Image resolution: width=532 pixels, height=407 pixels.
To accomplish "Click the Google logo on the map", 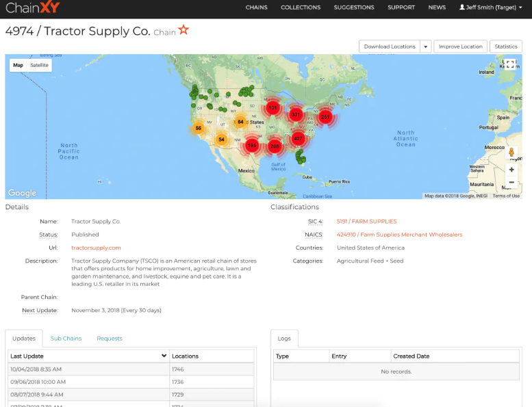I will (x=22, y=193).
